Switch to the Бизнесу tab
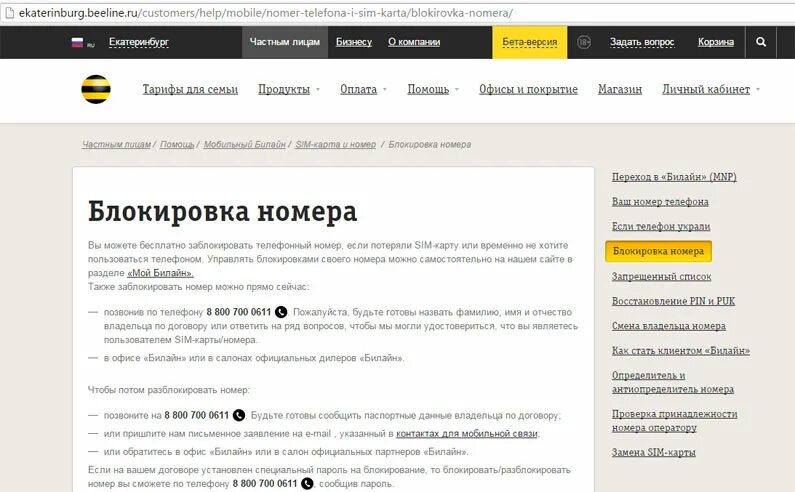Viewport: 795px width, 492px height. (353, 42)
